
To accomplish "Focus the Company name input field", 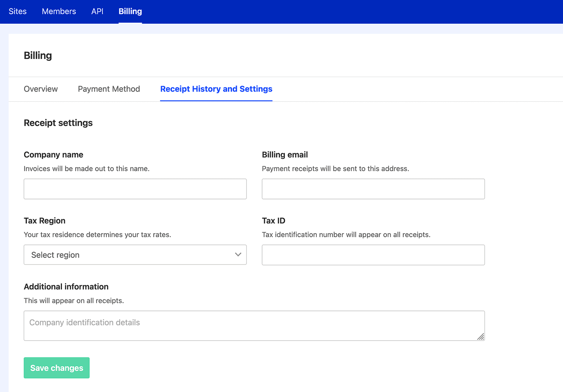I will click(135, 189).
